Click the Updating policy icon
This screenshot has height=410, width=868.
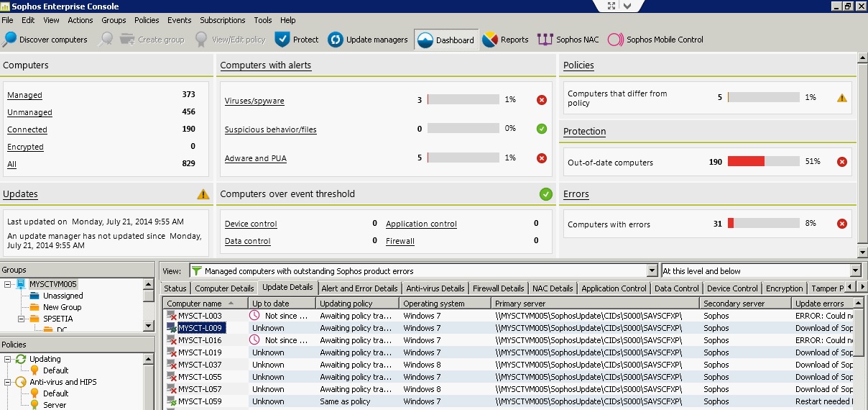[x=22, y=359]
